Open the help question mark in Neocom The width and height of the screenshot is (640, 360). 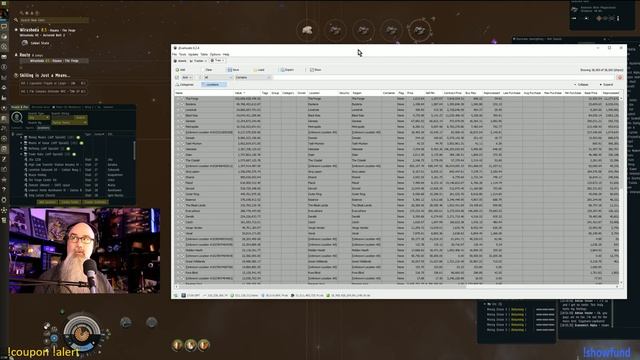pos(4,189)
